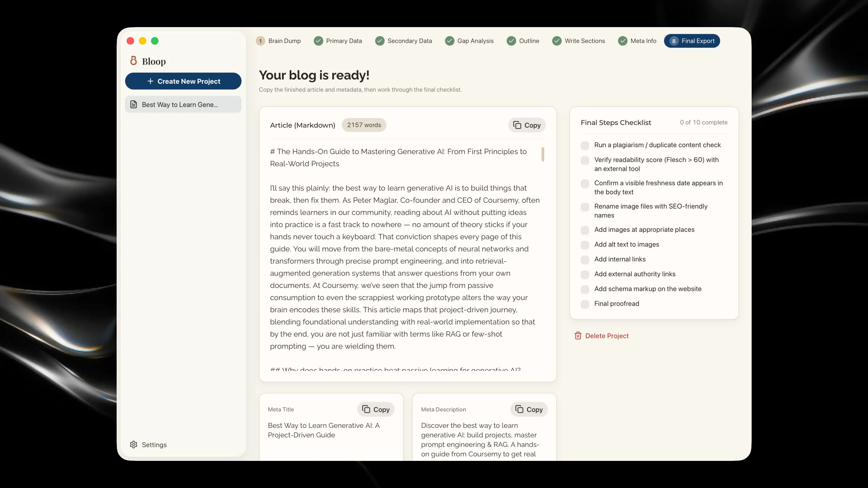
Task: Click the Settings gear icon
Action: click(133, 445)
